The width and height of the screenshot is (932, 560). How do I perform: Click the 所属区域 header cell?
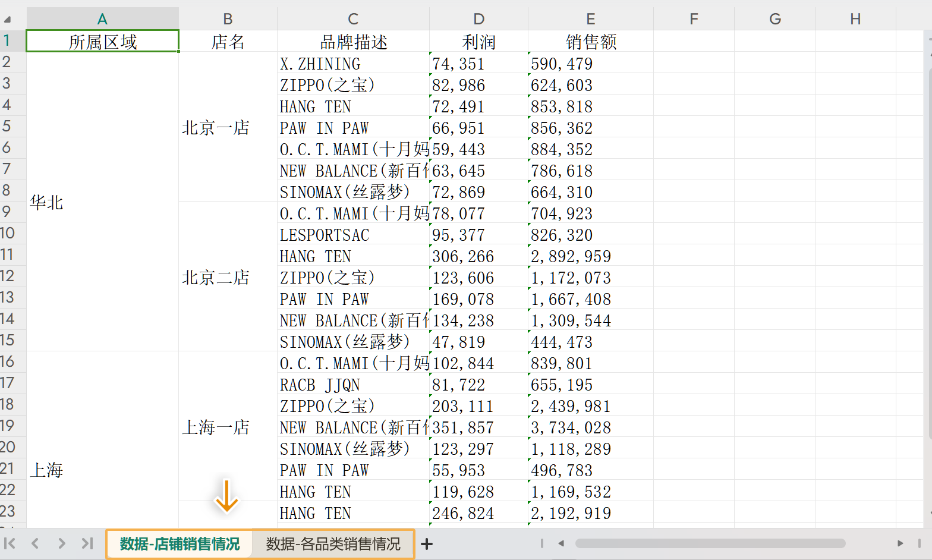point(102,41)
